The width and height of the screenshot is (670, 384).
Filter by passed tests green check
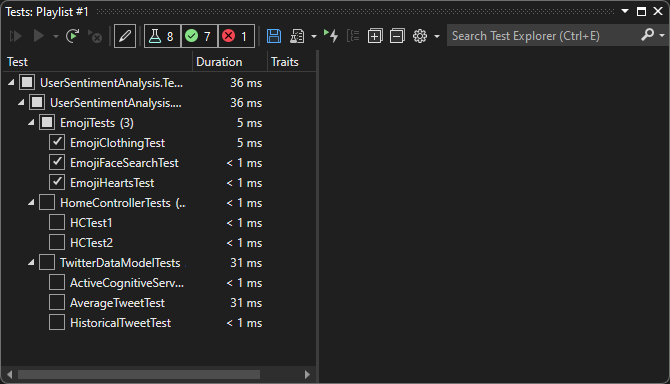coord(199,36)
